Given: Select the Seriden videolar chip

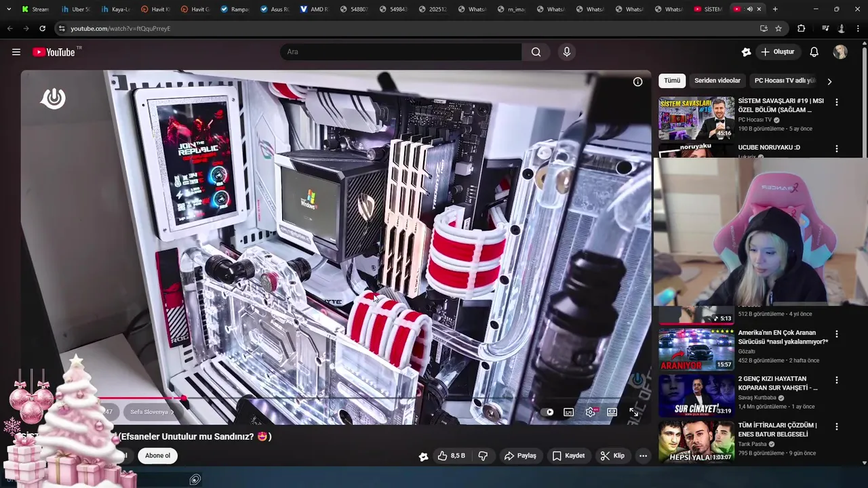Looking at the screenshot, I should [717, 81].
